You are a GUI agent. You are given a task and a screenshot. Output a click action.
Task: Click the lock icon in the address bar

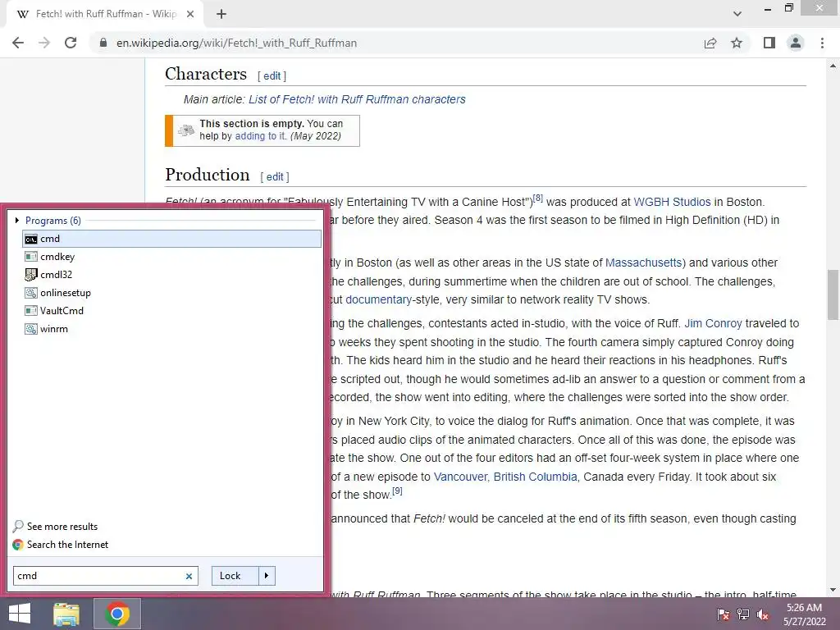tap(103, 43)
